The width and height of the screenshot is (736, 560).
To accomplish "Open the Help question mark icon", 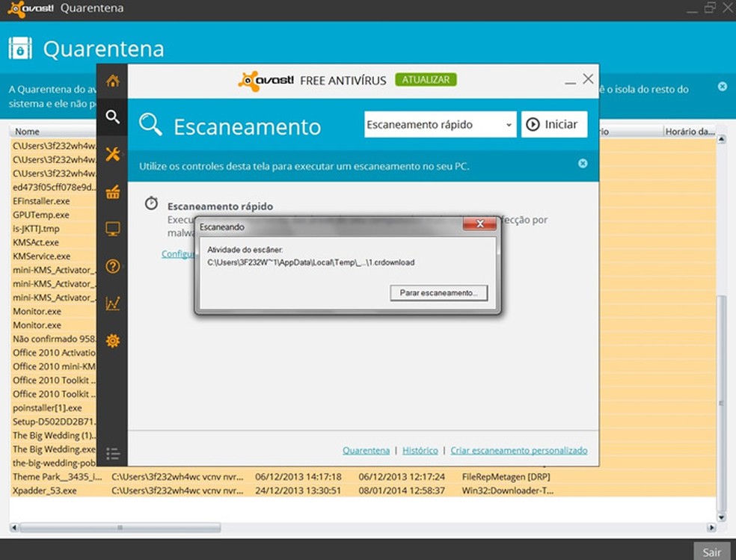I will coord(113,266).
